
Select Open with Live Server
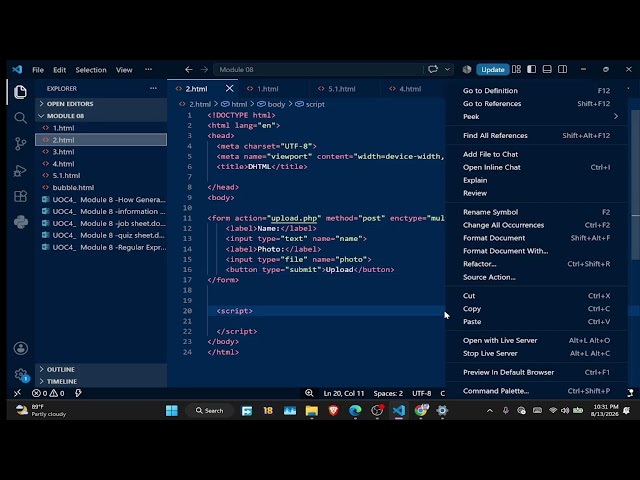pyautogui.click(x=536, y=340)
